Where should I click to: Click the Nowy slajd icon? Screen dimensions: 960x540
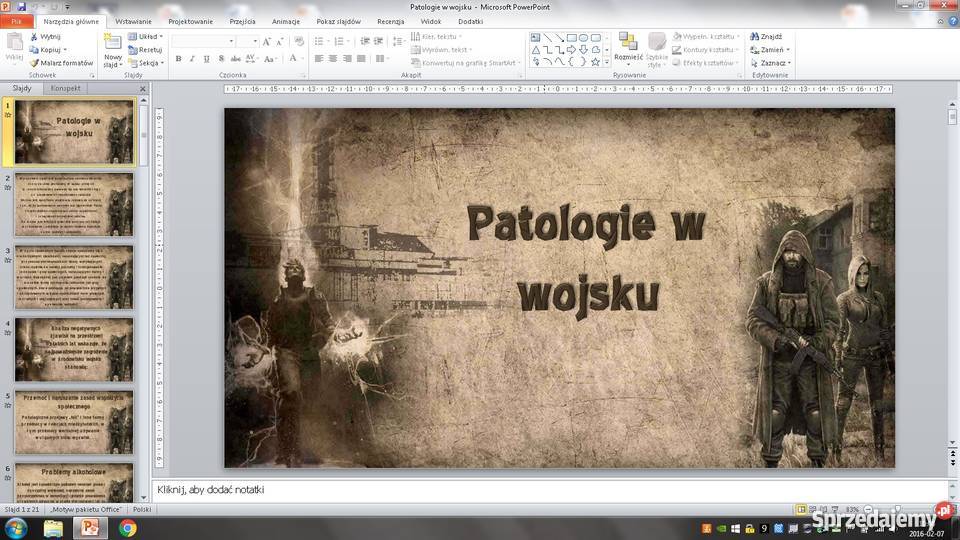click(x=112, y=44)
